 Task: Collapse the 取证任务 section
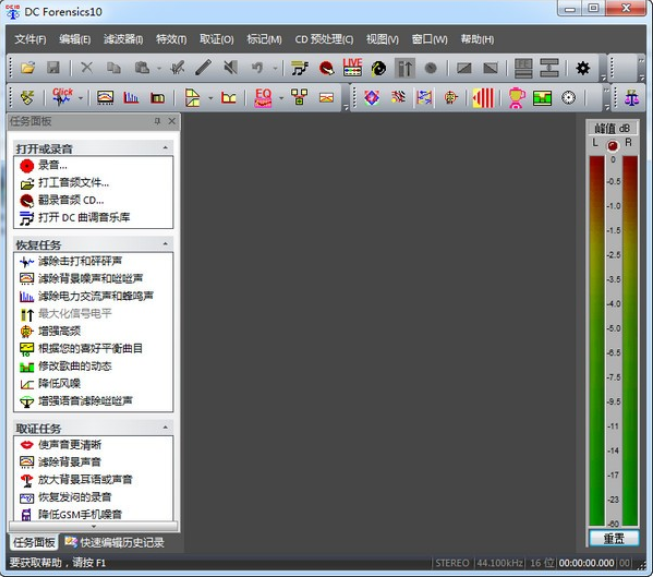(165, 428)
